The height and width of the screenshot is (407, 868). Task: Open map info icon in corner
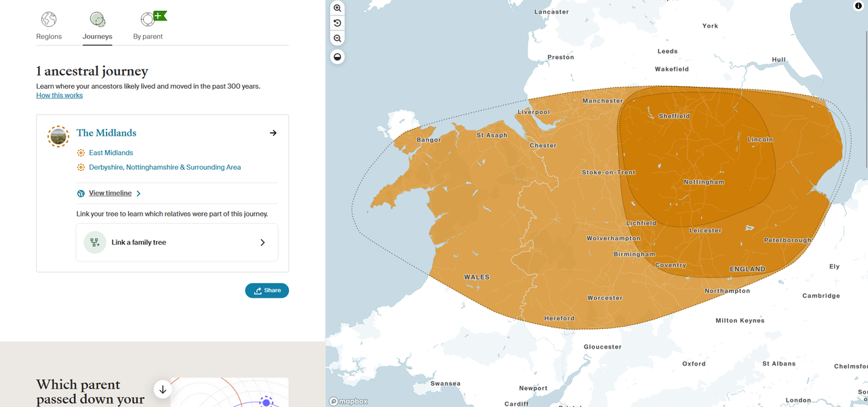pyautogui.click(x=858, y=6)
